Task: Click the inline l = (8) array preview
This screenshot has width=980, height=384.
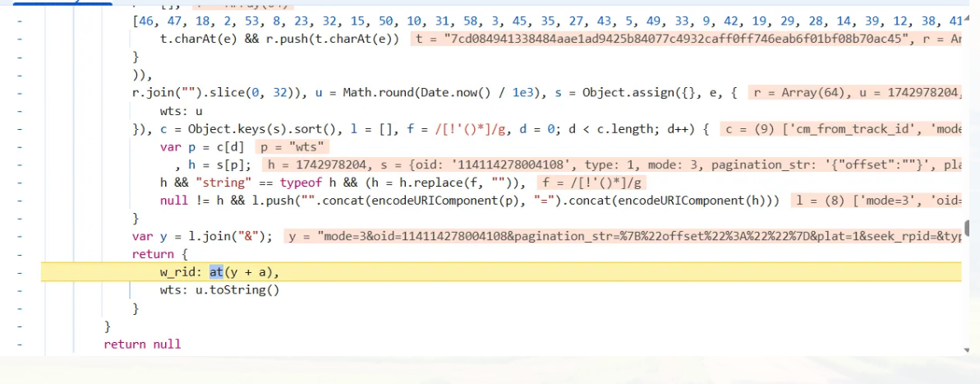Action: (x=875, y=201)
